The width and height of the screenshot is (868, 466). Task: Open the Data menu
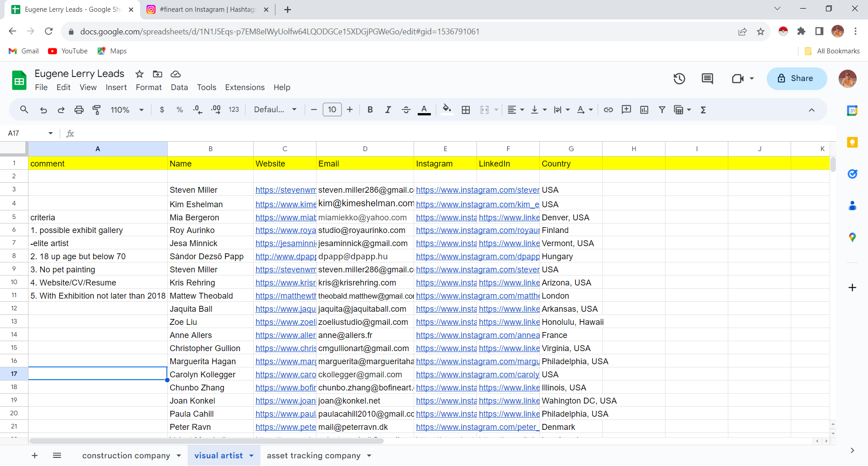pyautogui.click(x=179, y=87)
